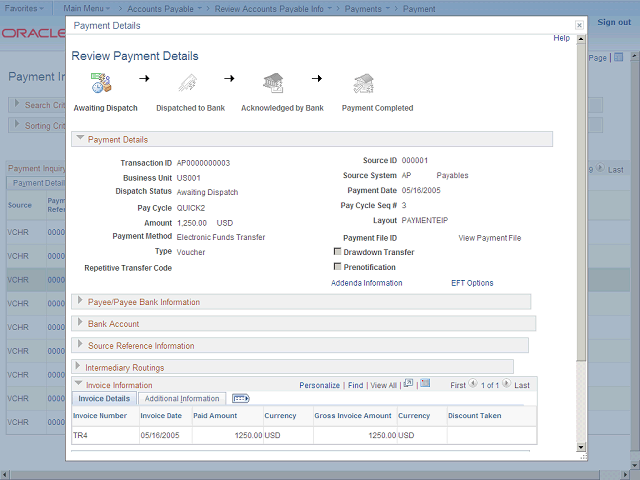Click the dialog vertical scrollbar thumb
640x480 pixels.
[581, 202]
